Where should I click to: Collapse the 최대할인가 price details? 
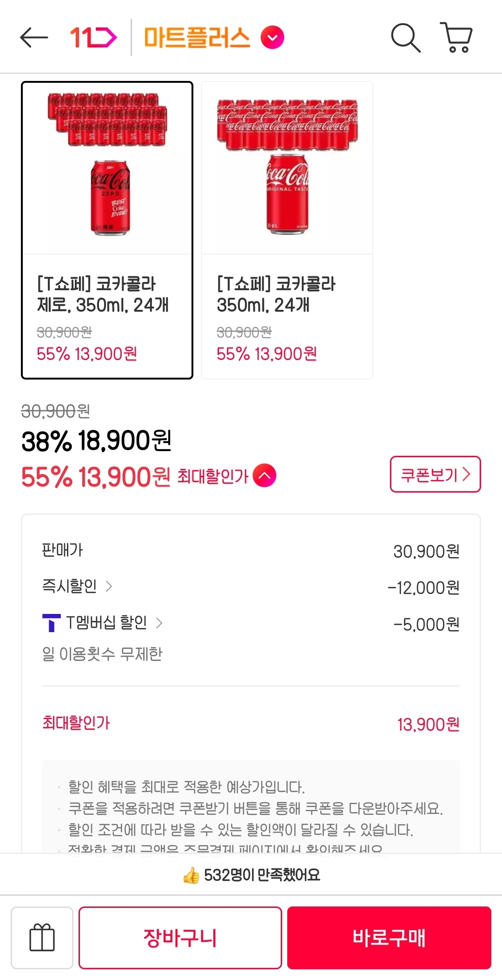point(264,476)
